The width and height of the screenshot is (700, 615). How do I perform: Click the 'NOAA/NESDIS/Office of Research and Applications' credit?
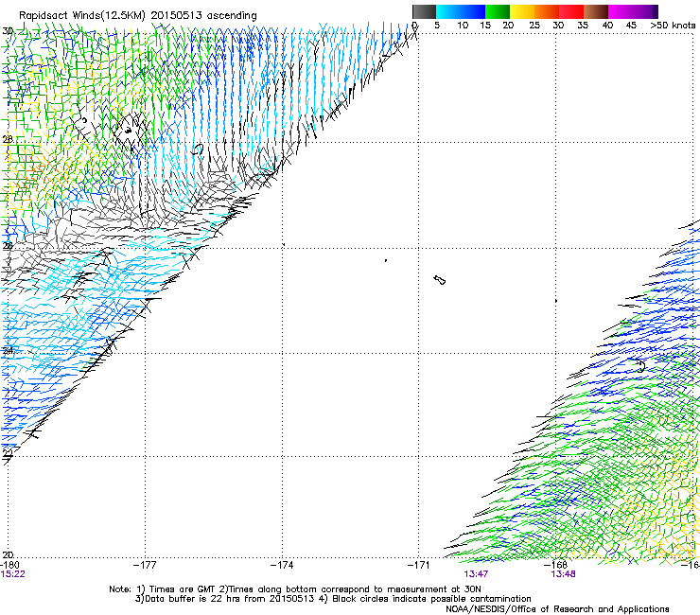click(x=557, y=609)
